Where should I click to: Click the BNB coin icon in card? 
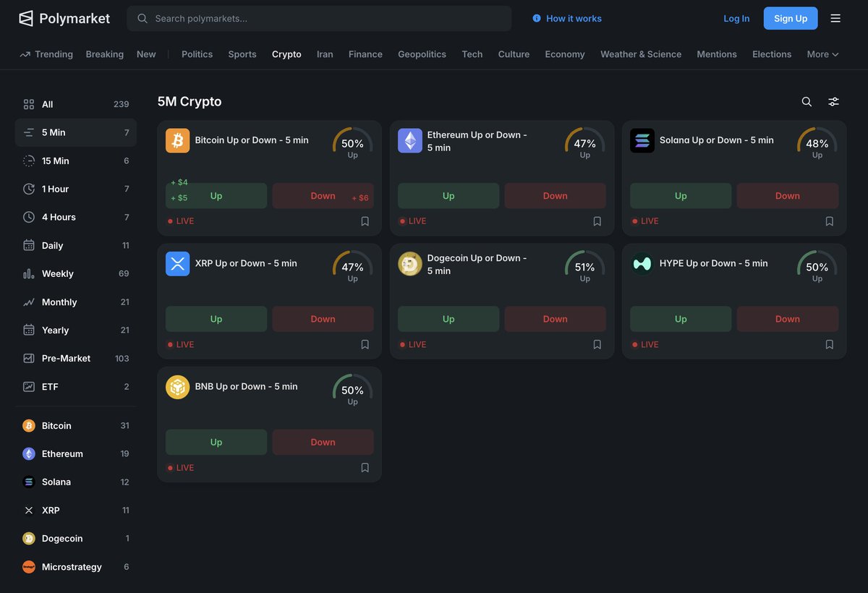coord(178,387)
